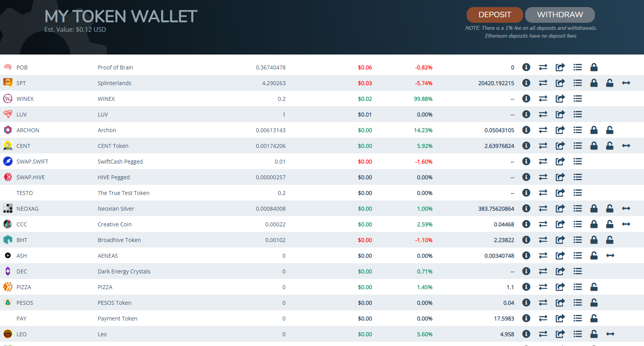
Task: Open transfer arrows icon for POB
Action: click(x=543, y=67)
